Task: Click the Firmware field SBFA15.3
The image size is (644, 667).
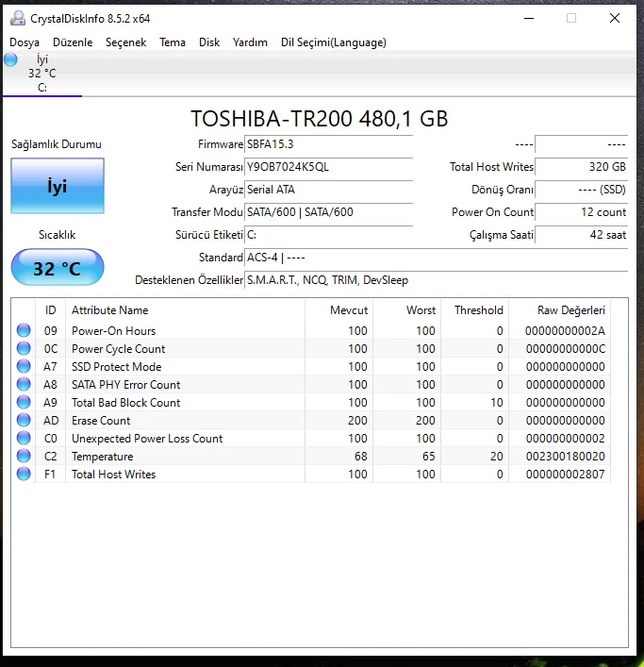Action: click(x=328, y=144)
